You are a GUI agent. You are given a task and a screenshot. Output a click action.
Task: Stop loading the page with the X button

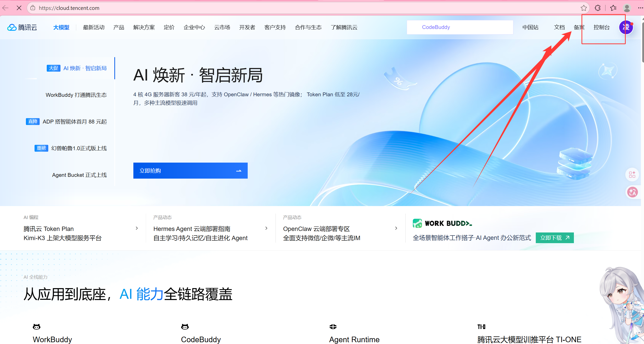tap(19, 8)
